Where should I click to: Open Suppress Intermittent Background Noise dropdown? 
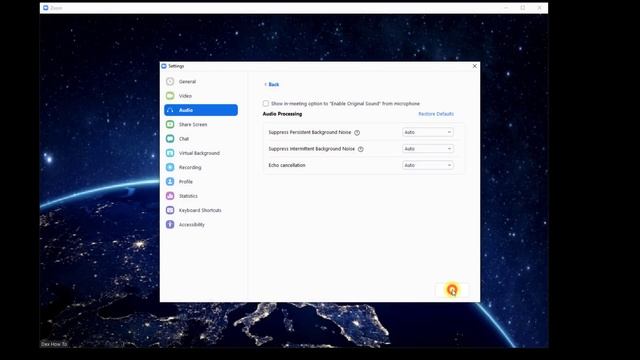(x=428, y=149)
